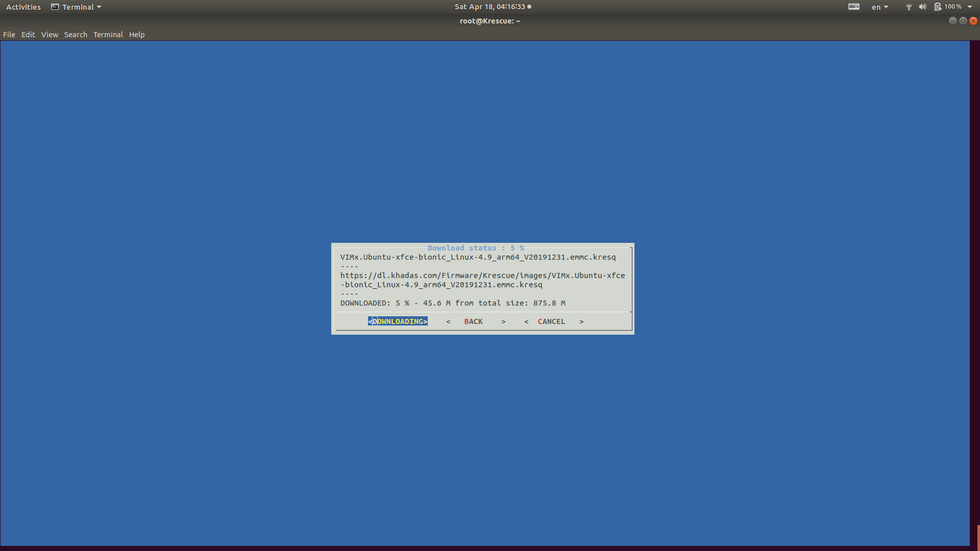Click the on-screen keyboard icon in top bar
Screen dimensions: 980x551
click(x=853, y=7)
